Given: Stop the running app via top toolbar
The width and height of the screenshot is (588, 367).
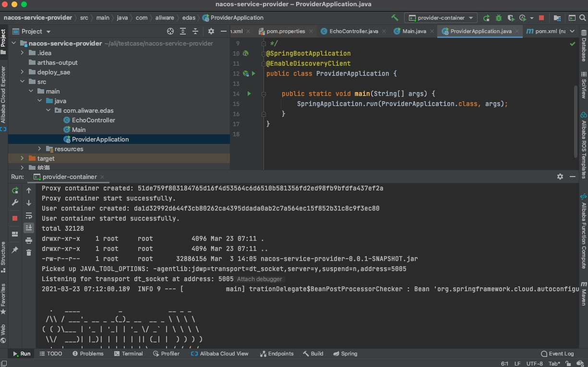Looking at the screenshot, I should (541, 18).
